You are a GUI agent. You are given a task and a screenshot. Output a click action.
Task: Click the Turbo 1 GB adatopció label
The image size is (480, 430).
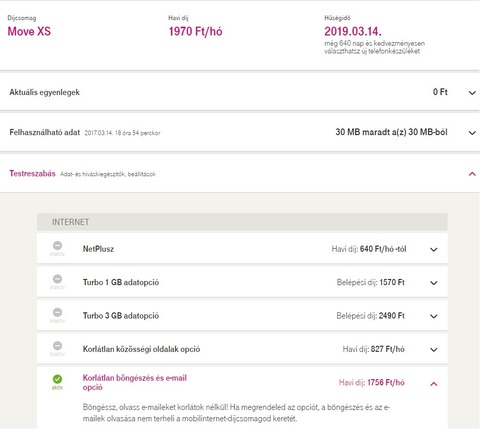pos(121,282)
